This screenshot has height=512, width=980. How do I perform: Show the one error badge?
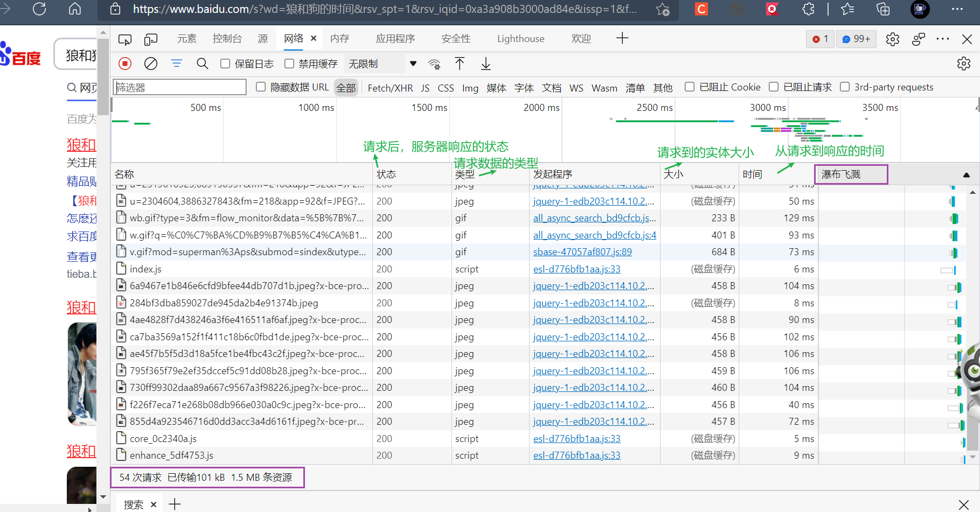tap(820, 39)
